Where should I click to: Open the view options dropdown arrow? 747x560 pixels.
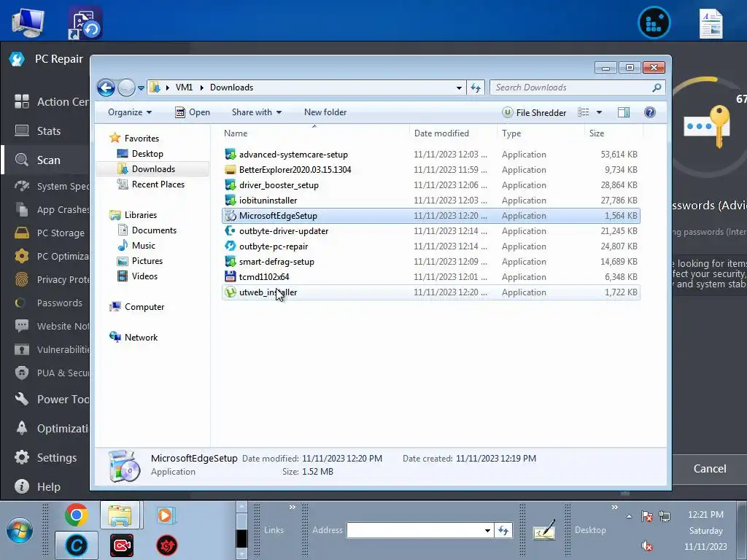tap(600, 112)
